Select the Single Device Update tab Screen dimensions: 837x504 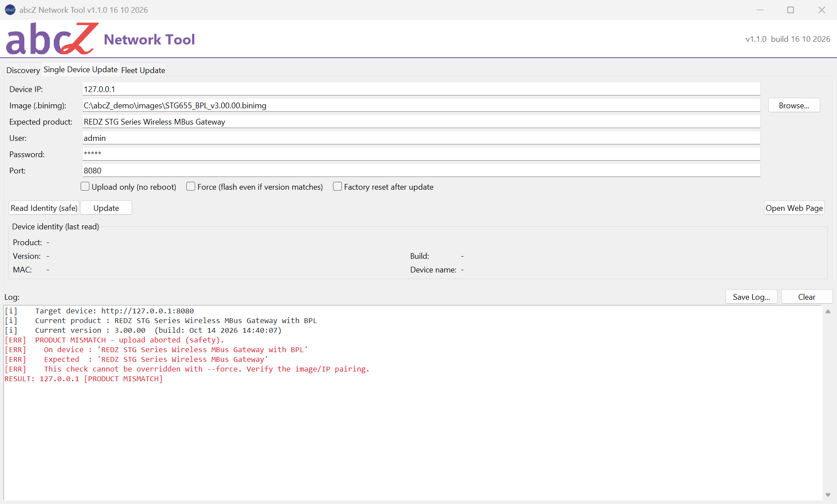[81, 70]
